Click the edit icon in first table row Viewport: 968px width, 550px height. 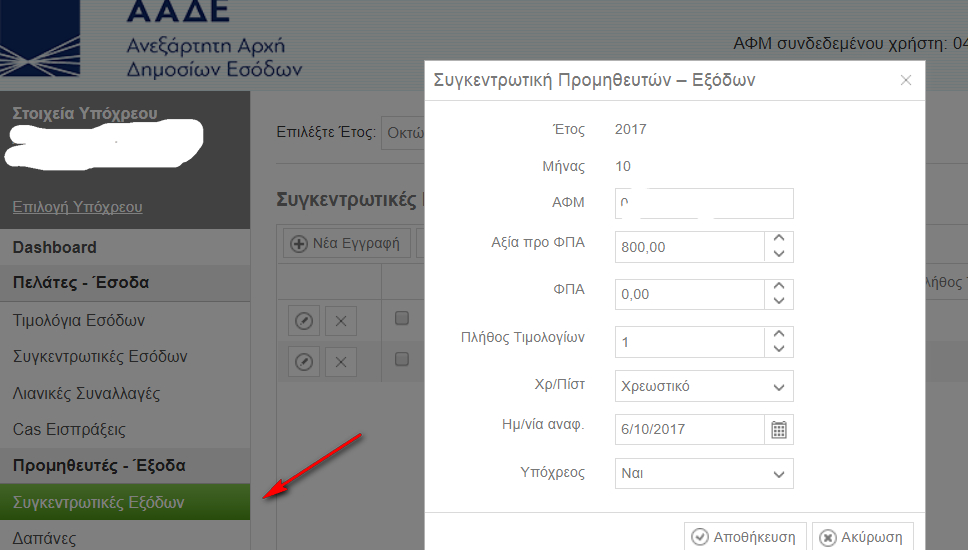point(304,321)
